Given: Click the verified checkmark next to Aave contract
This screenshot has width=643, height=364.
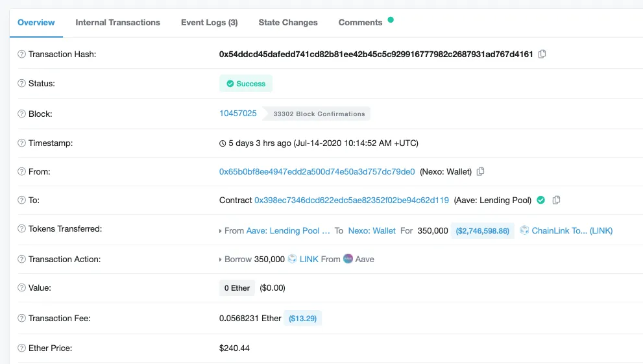Looking at the screenshot, I should click(x=541, y=200).
